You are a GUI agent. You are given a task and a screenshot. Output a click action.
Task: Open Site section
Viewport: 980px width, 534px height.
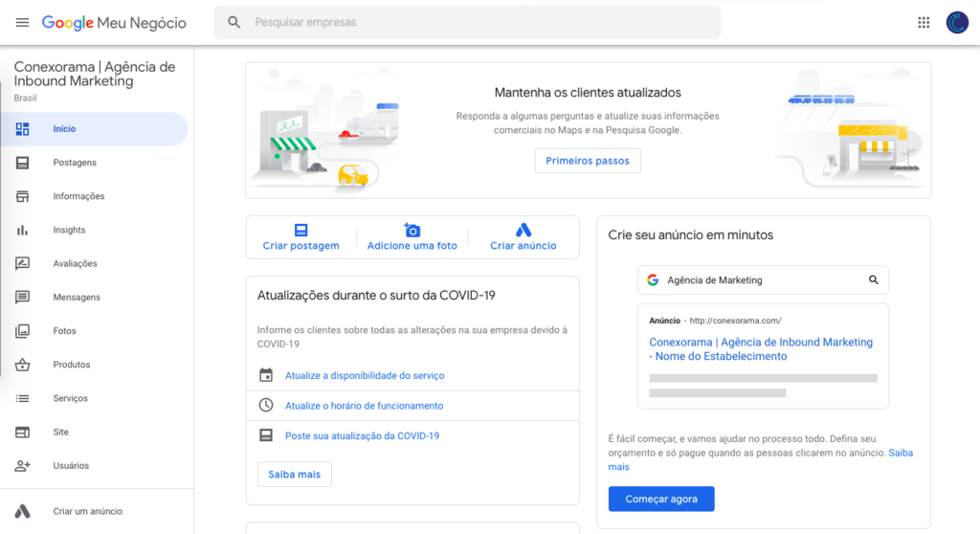(x=60, y=432)
